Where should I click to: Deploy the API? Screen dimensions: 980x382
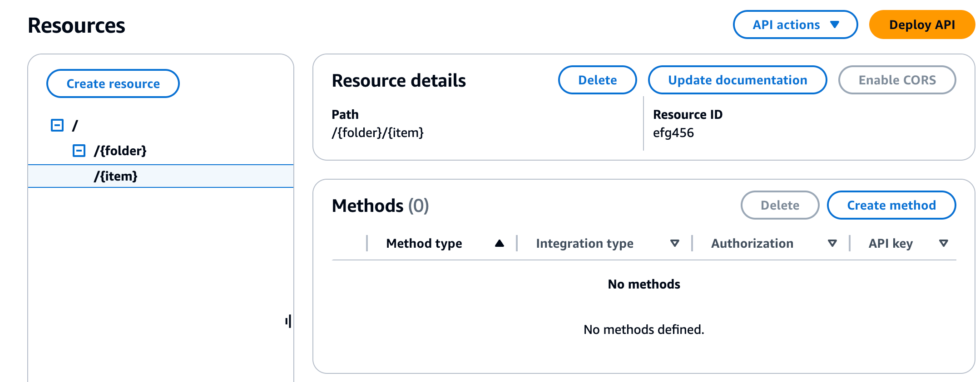(x=922, y=24)
